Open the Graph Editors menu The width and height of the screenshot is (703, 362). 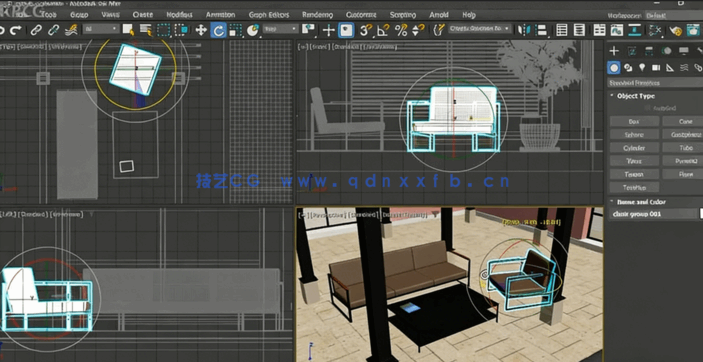pos(269,15)
